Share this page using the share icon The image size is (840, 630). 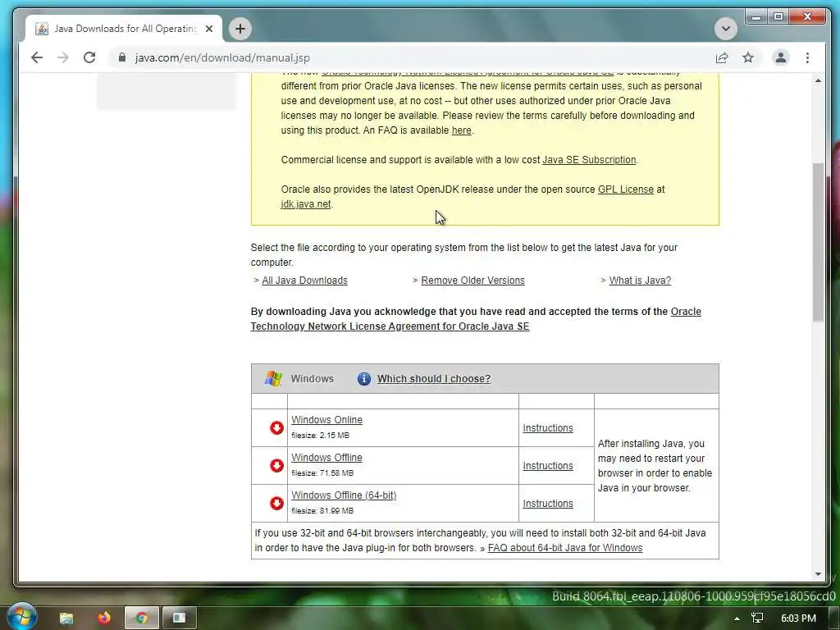(722, 57)
